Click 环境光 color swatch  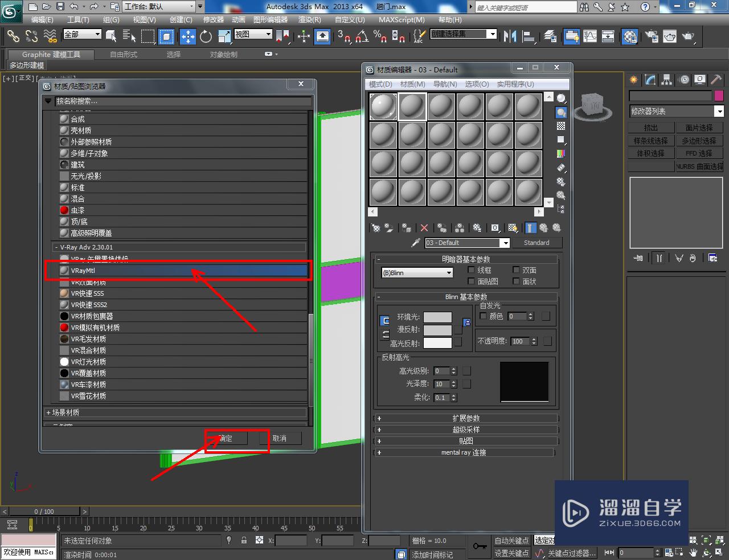(437, 317)
